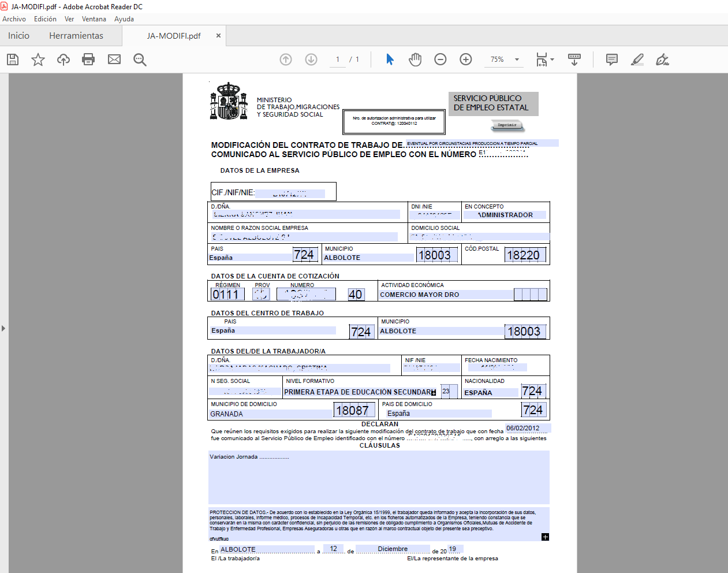Bookmark document with the star icon
Screen dimensions: 728x573
[38, 59]
